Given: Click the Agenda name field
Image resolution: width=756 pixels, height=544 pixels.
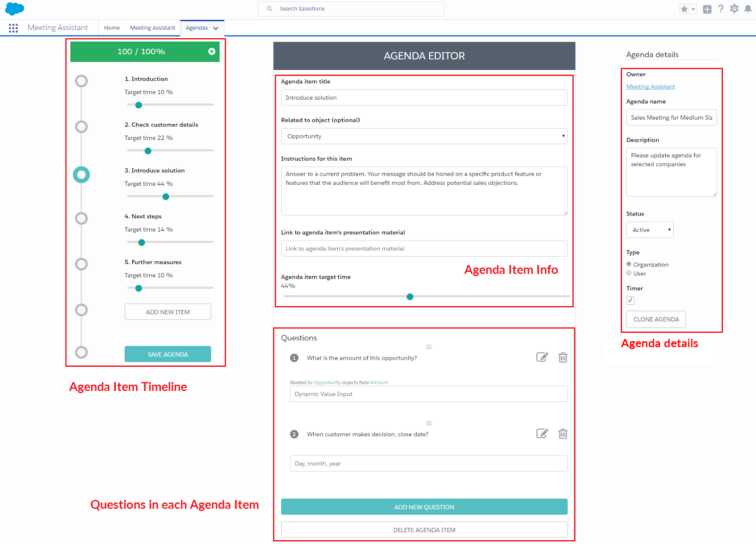Looking at the screenshot, I should (x=671, y=118).
